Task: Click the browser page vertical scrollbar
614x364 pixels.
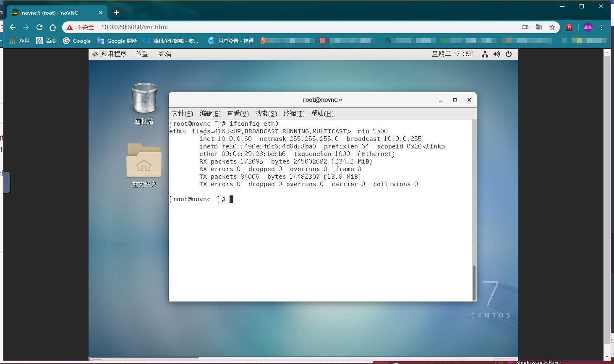Action: pos(607,200)
